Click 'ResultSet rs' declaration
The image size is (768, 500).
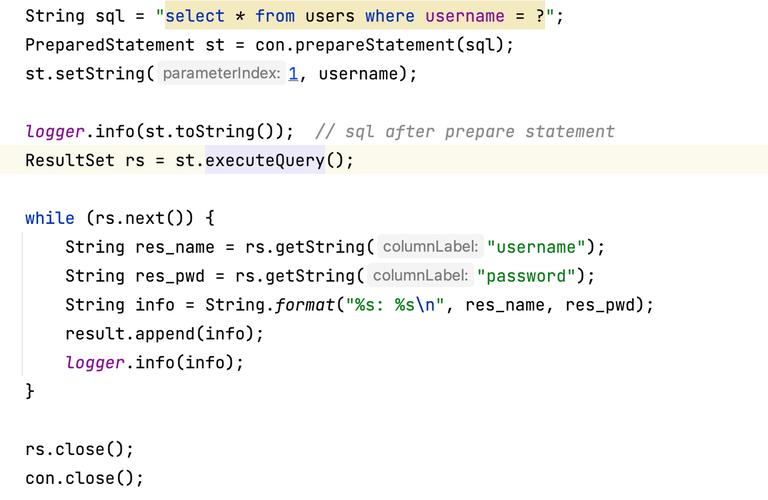click(85, 160)
